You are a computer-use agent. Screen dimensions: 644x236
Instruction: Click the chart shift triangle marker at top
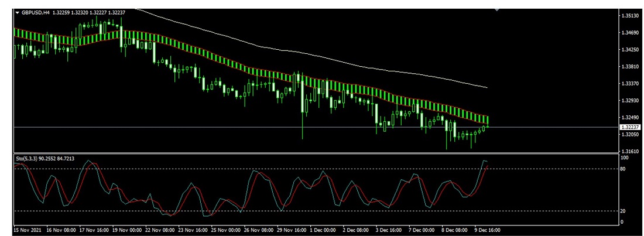pos(498,10)
